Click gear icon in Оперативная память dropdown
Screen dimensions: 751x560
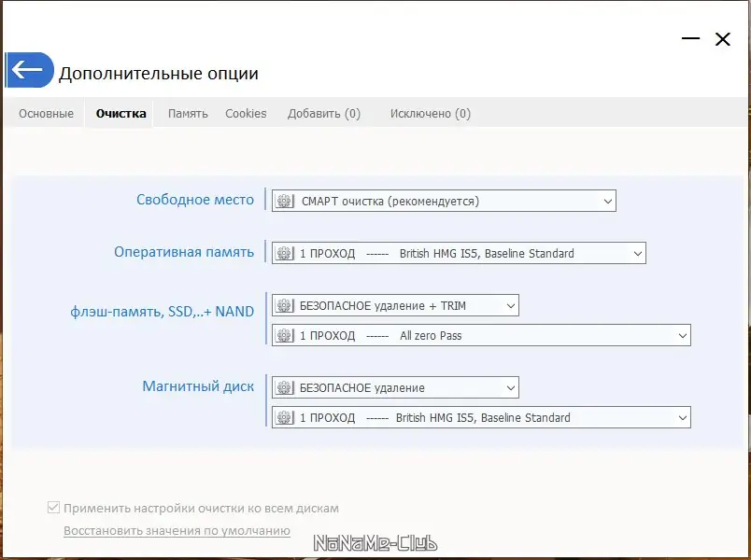point(284,253)
